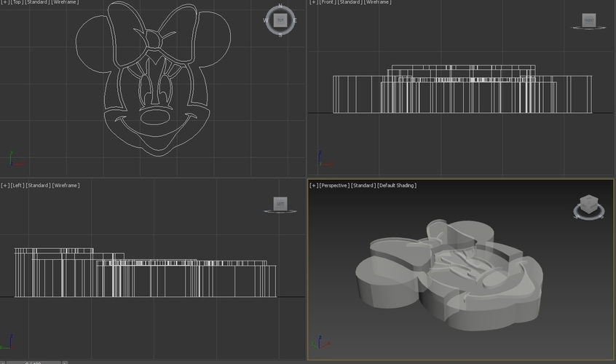The image size is (616, 364).
Task: Open the [Standard] menu in the Perspective viewport
Action: pos(363,186)
